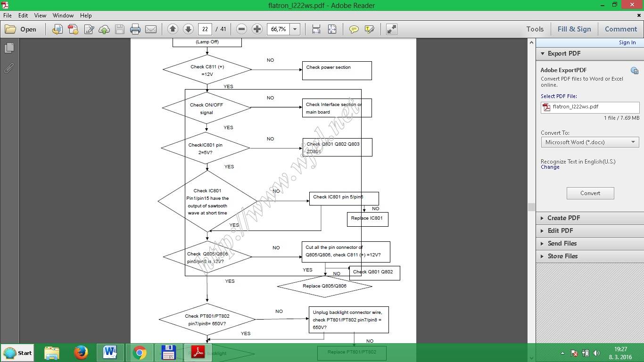Select the Highlight Text tool icon
644x362 pixels.
pyautogui.click(x=369, y=29)
